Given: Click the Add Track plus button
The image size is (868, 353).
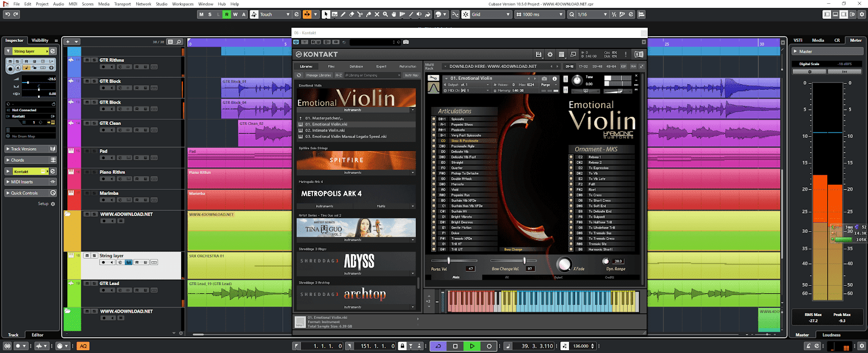Looking at the screenshot, I should pyautogui.click(x=68, y=42).
